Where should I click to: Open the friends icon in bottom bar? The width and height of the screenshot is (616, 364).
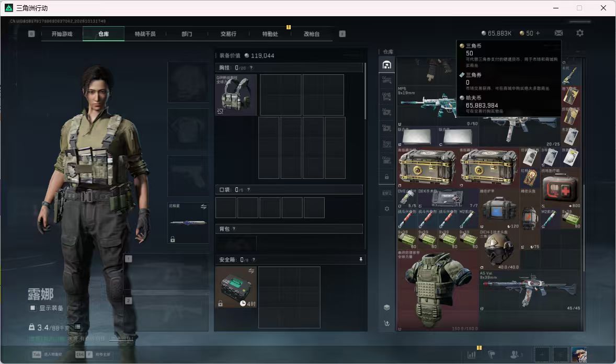(515, 355)
